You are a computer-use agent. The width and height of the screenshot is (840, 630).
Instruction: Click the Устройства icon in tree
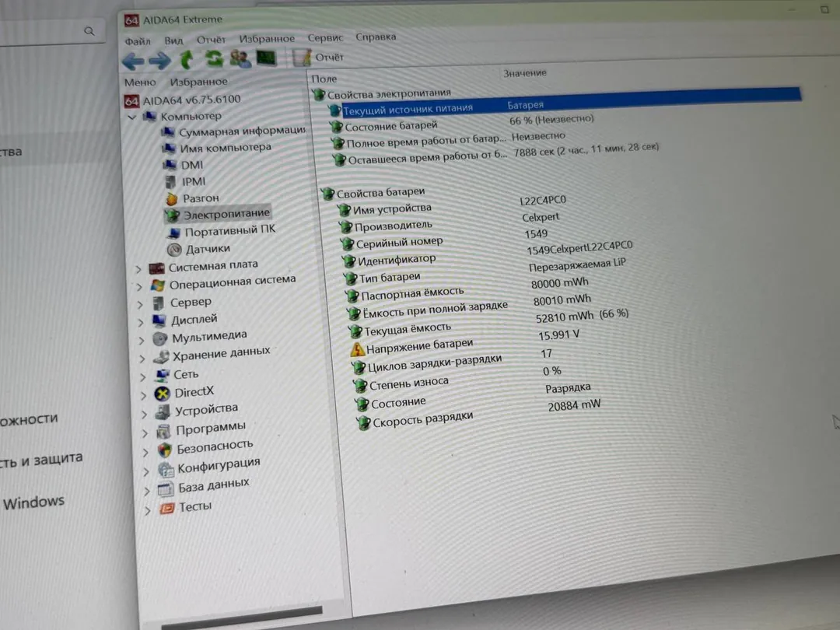pos(163,412)
